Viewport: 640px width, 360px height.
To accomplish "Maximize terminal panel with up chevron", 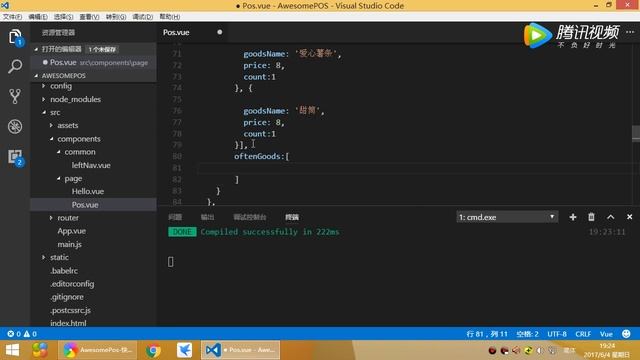I will pos(610,217).
